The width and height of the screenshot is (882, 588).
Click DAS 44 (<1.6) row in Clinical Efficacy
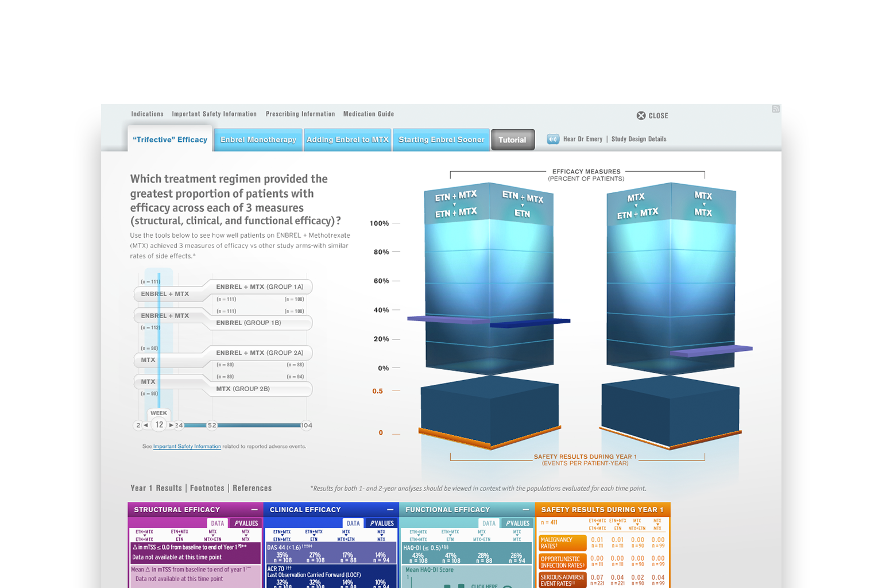click(331, 553)
